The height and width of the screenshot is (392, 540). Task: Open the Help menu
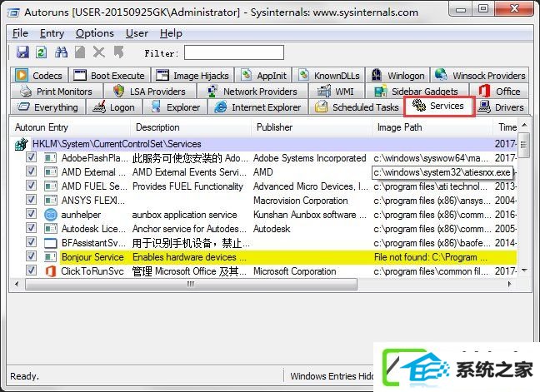(x=171, y=33)
